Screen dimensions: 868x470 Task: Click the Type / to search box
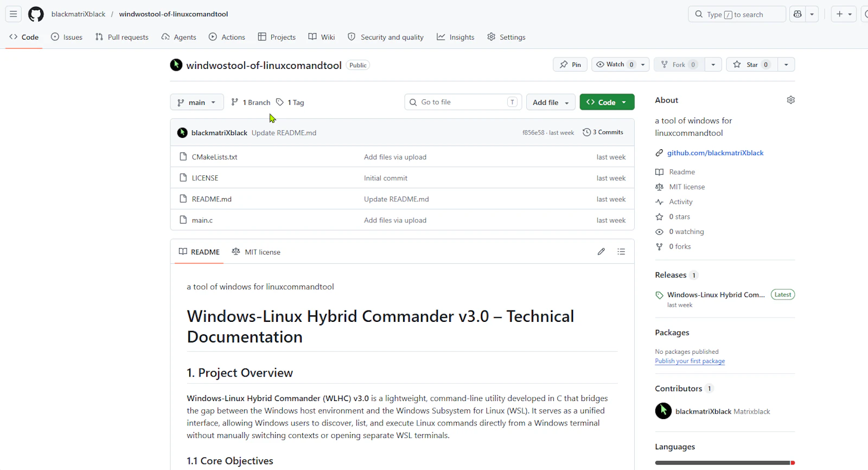pyautogui.click(x=737, y=14)
